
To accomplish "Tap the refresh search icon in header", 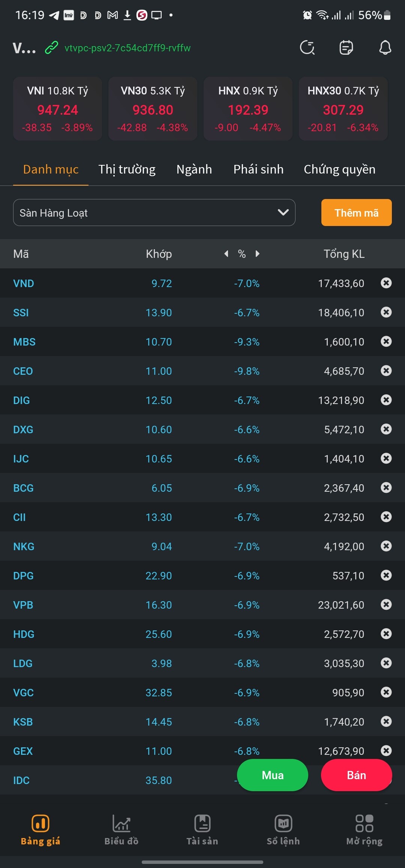I will pos(307,48).
